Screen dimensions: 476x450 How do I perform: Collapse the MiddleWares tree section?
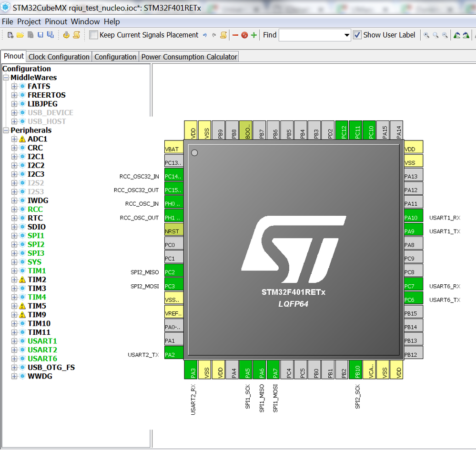[x=6, y=78]
